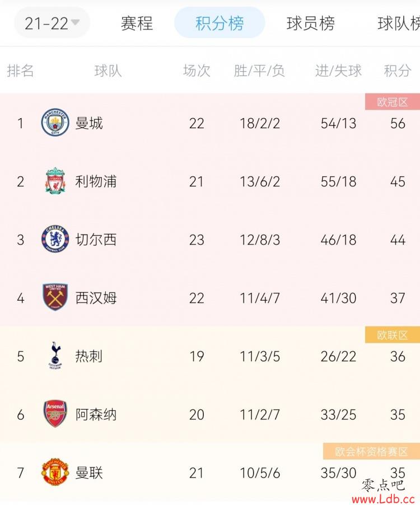Tap the Arsenal crest icon
This screenshot has width=420, height=505.
click(55, 414)
